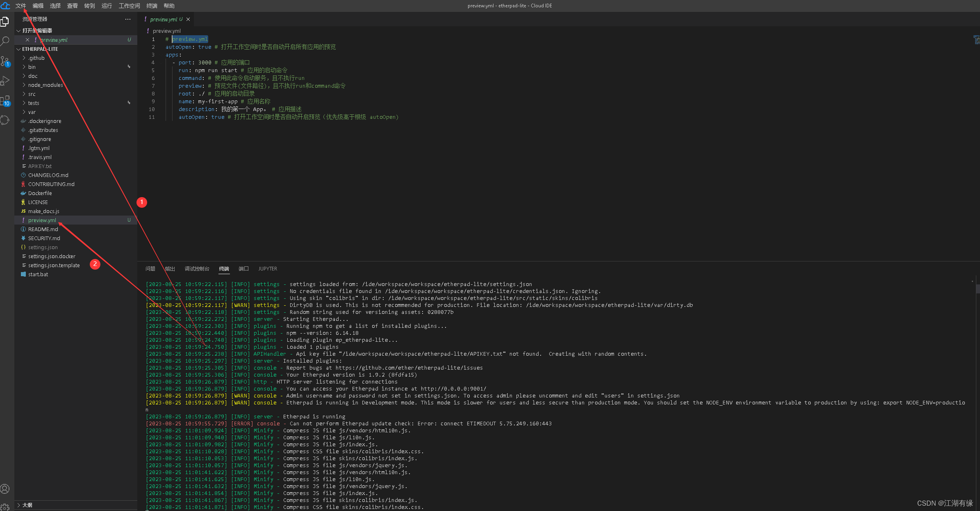The image size is (980, 511).
Task: Switch to the 输出 panel tab
Action: pos(170,269)
